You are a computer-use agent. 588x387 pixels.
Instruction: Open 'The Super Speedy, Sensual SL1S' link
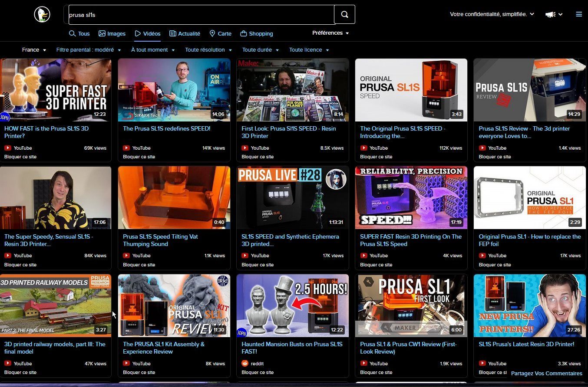tap(49, 240)
